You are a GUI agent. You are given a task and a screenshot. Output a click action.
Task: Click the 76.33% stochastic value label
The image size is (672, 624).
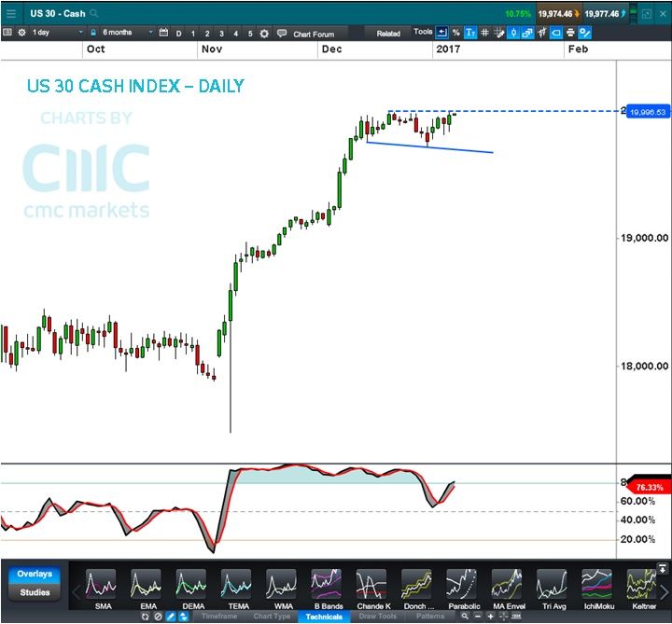pyautogui.click(x=649, y=487)
